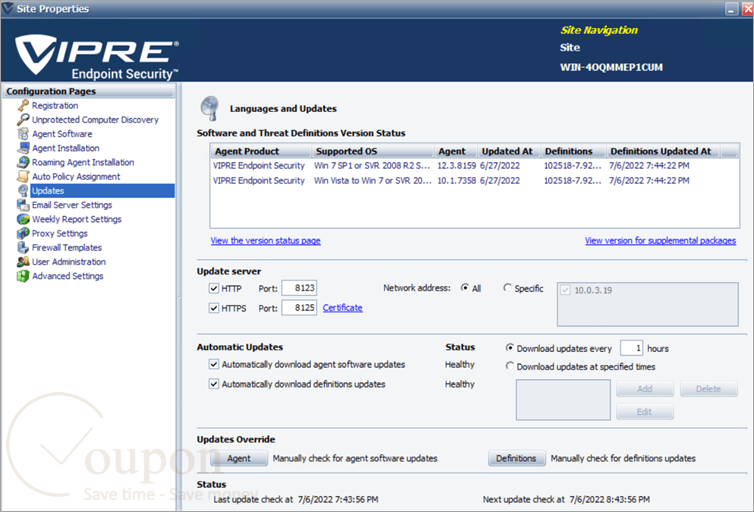Click the Updates satellite dish sidebar icon

coord(23,190)
